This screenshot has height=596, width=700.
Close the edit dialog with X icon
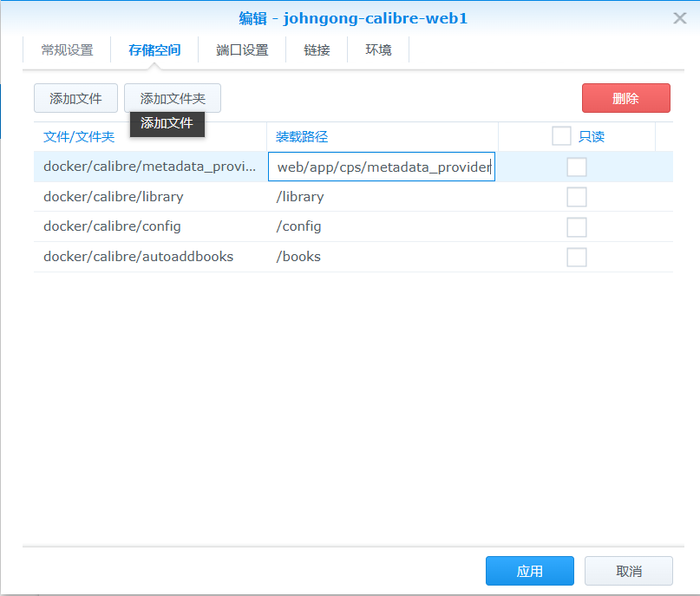(x=680, y=18)
